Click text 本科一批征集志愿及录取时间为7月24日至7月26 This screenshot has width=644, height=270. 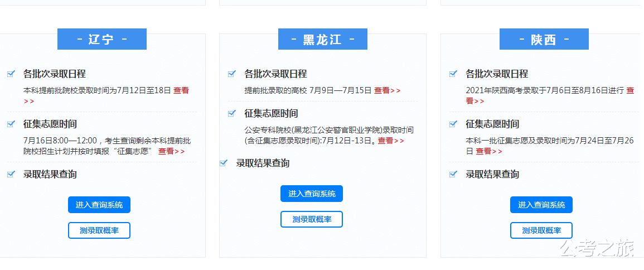click(550, 141)
